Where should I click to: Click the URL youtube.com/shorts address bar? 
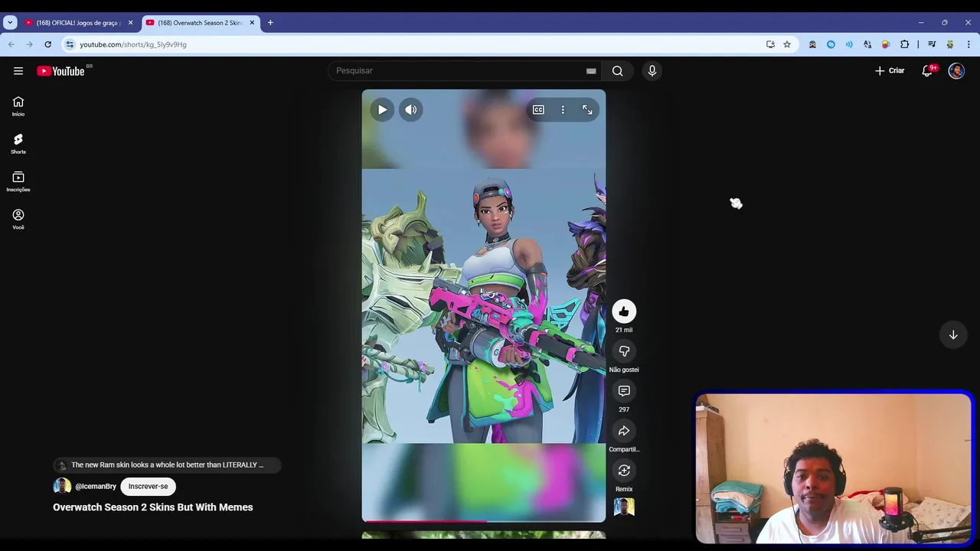133,44
